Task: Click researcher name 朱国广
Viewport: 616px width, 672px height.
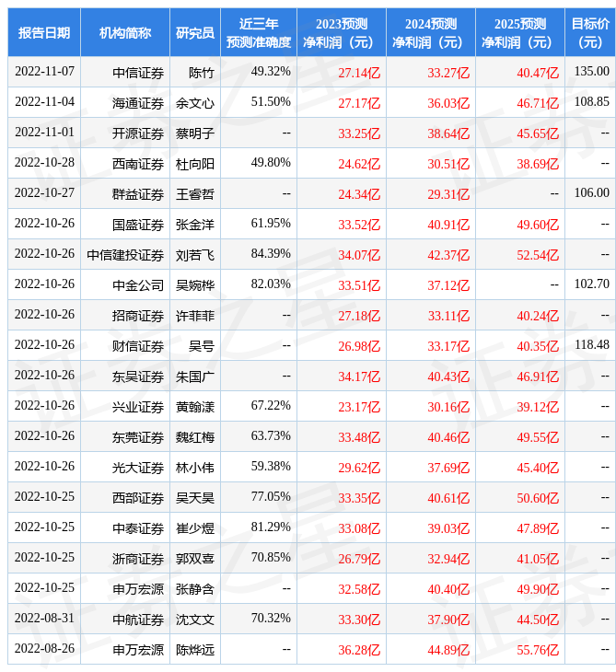Action: [x=195, y=377]
